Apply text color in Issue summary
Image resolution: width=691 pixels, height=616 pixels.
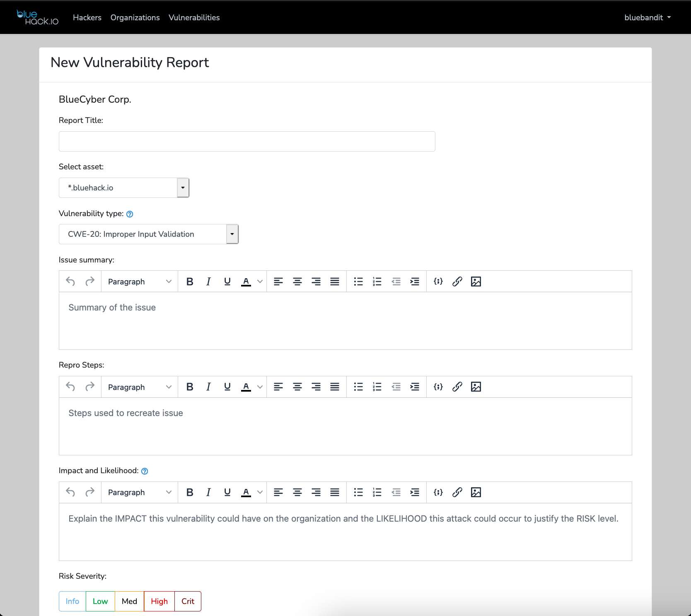[x=246, y=282]
